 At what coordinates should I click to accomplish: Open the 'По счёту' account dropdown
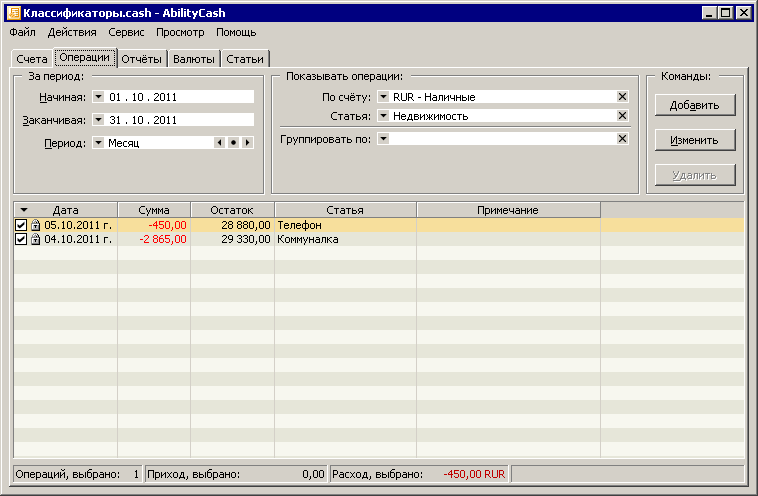pos(383,97)
